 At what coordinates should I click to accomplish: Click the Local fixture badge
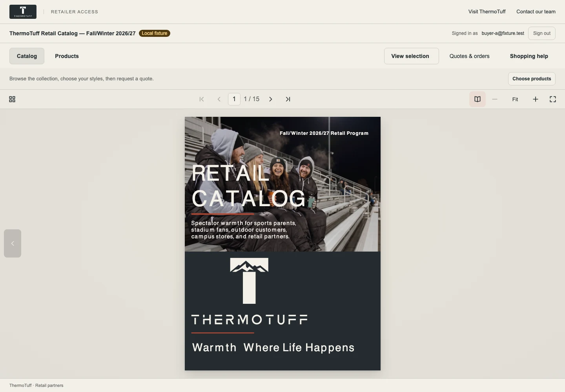click(155, 33)
